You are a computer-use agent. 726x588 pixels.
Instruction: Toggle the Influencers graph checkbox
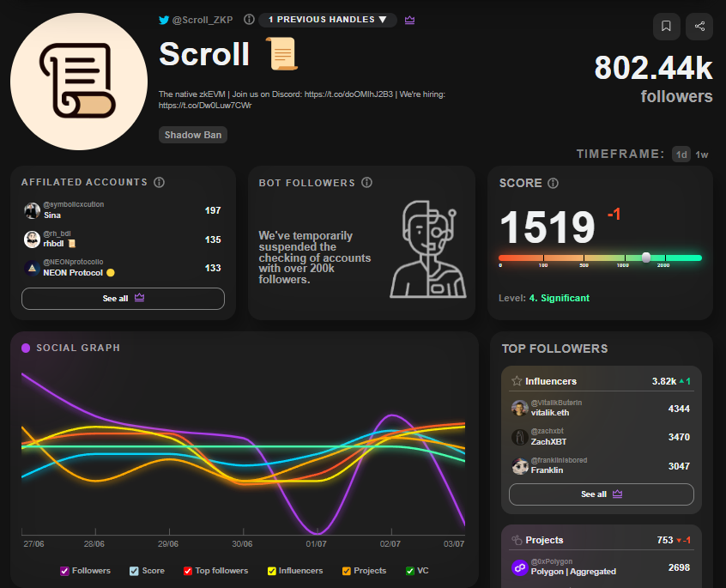click(272, 571)
